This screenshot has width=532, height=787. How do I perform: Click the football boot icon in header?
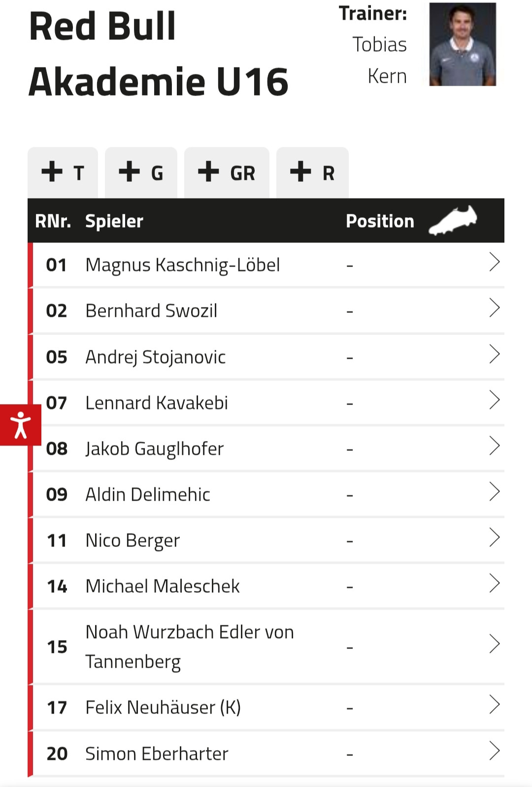(453, 220)
